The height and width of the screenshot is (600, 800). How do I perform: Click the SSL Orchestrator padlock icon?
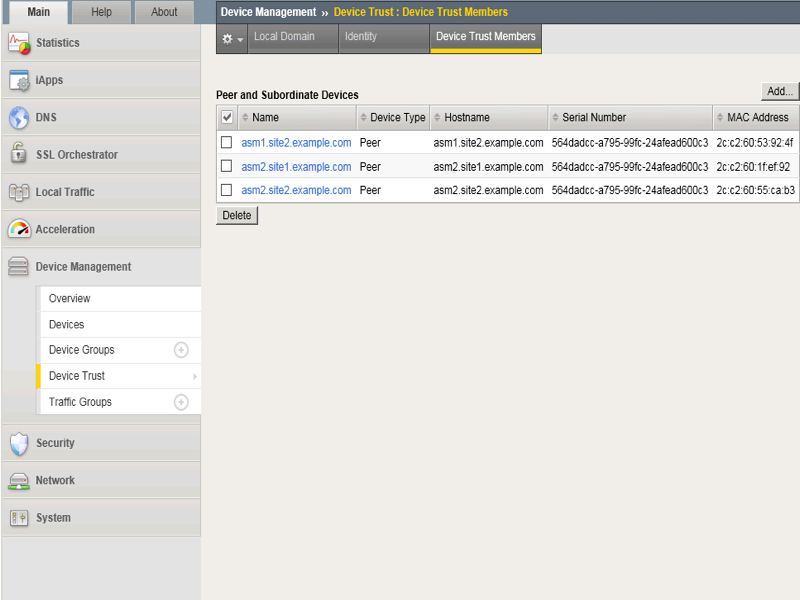(19, 153)
